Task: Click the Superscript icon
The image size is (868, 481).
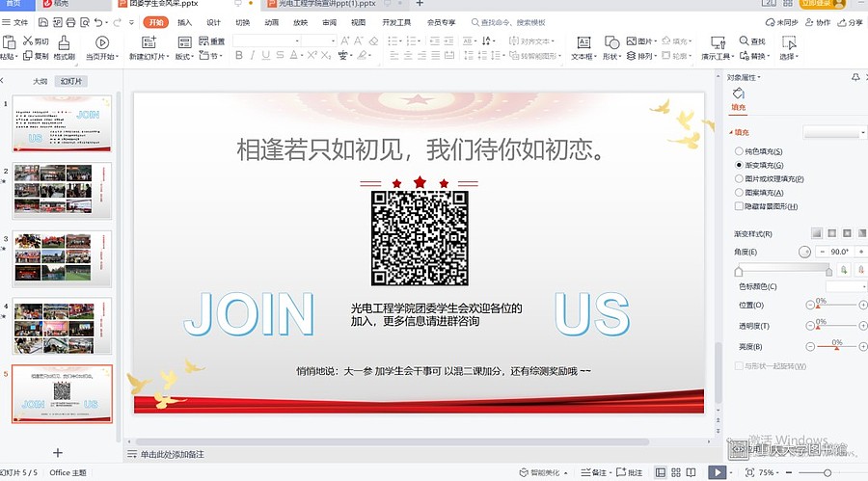Action: (x=312, y=55)
